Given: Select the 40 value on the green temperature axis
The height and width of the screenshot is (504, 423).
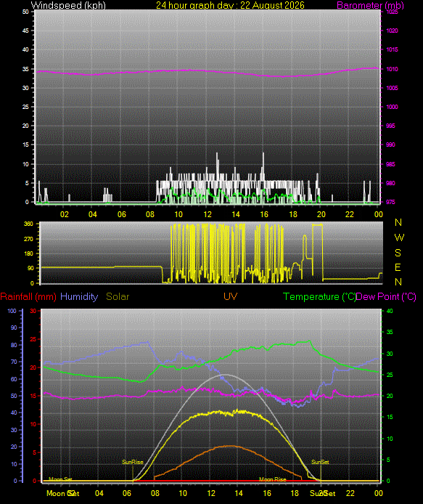Looking at the screenshot, I should pyautogui.click(x=390, y=311).
